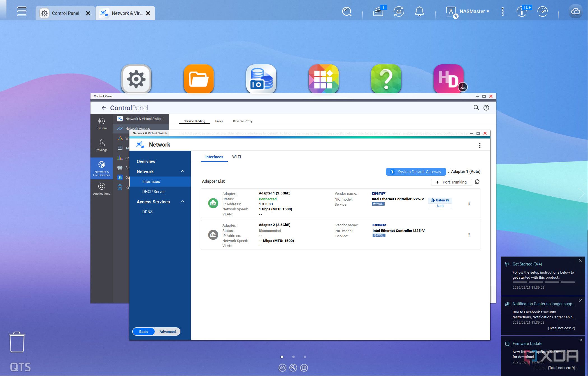Launch Control Panel gear desktop icon

tap(136, 79)
